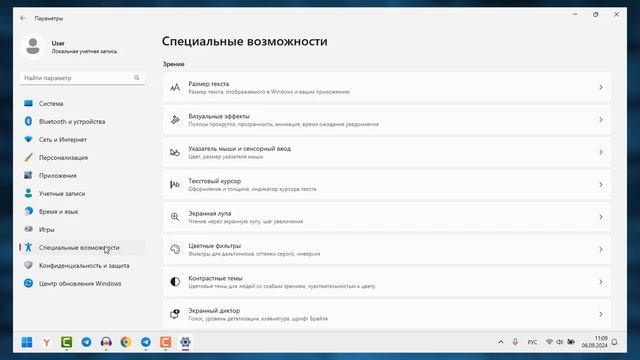Screen dimensions: 640x360
Task: Click the Экранная лупа magnifier icon
Action: [175, 217]
